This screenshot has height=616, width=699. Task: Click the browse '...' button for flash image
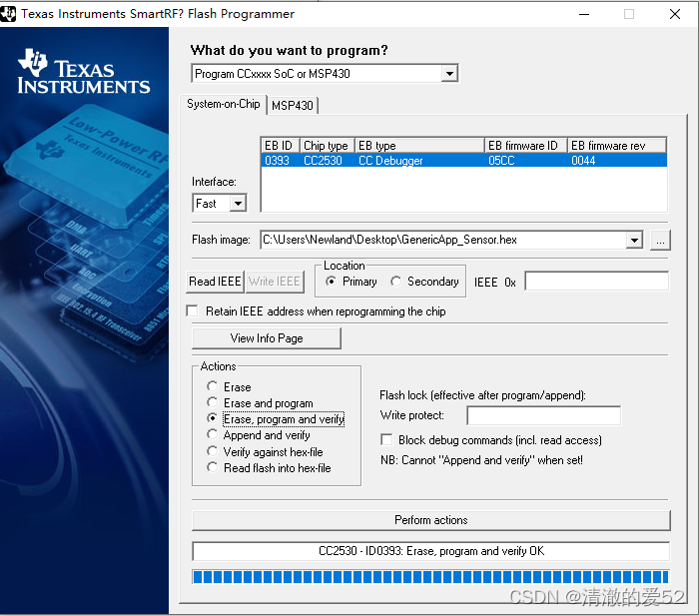[x=660, y=241]
